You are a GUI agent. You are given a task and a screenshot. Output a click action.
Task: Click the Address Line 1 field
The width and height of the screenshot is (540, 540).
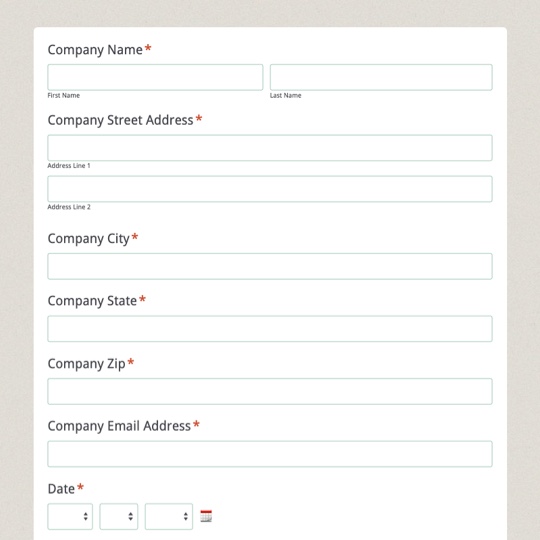(270, 148)
